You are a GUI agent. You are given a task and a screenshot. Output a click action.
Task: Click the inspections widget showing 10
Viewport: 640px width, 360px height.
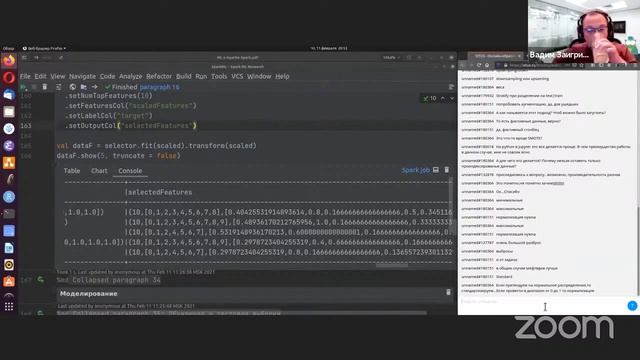[430, 98]
